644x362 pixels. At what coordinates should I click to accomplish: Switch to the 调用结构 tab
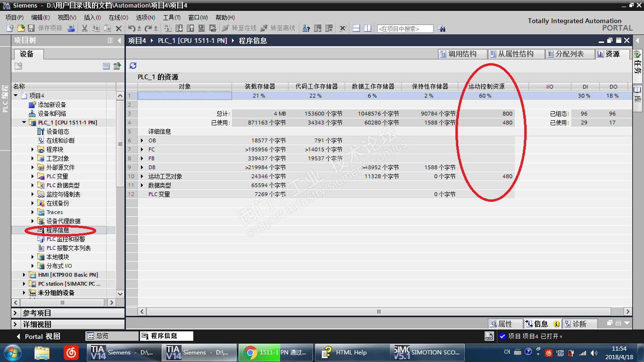click(462, 54)
